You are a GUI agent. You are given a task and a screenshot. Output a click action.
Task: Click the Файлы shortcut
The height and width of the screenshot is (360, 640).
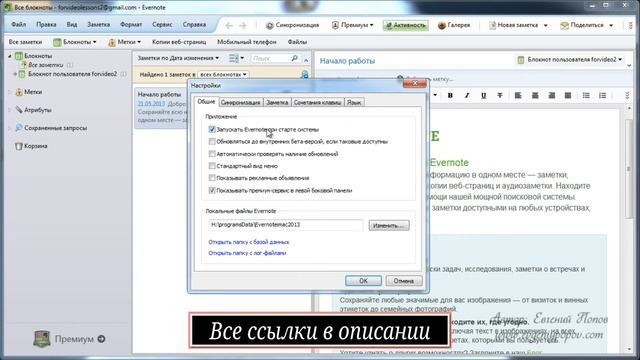pyautogui.click(x=297, y=42)
